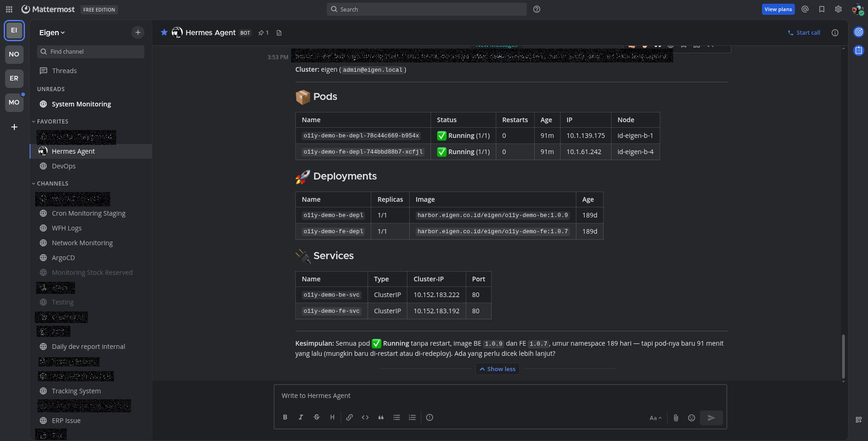This screenshot has width=868, height=441.
Task: Open WFH Logs channel
Action: click(x=91, y=228)
